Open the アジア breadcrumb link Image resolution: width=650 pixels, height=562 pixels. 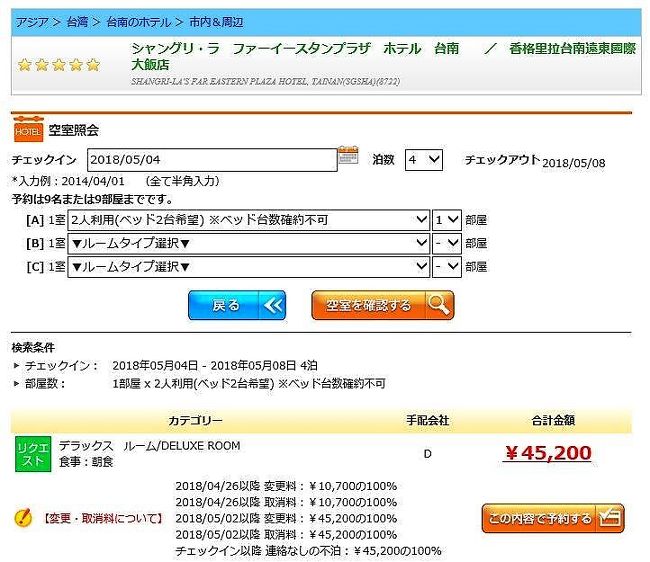32,22
